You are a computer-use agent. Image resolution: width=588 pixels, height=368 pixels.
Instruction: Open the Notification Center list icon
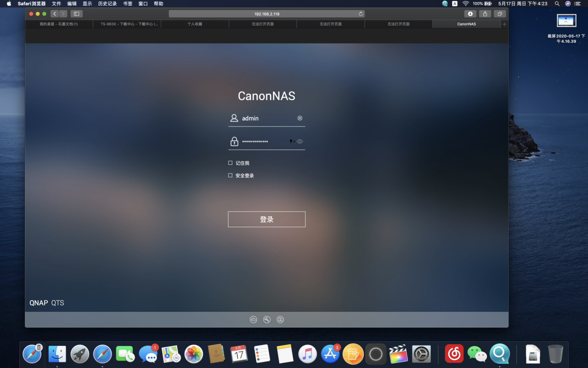[x=578, y=4]
